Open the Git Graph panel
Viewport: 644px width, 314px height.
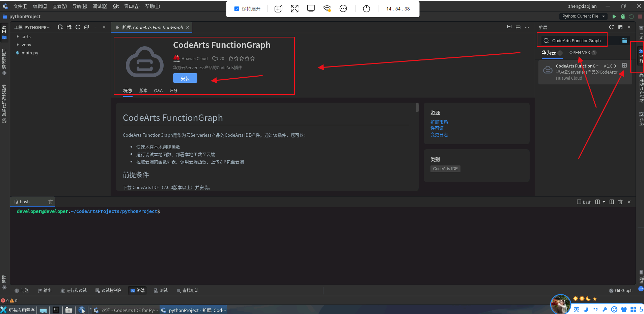click(621, 291)
